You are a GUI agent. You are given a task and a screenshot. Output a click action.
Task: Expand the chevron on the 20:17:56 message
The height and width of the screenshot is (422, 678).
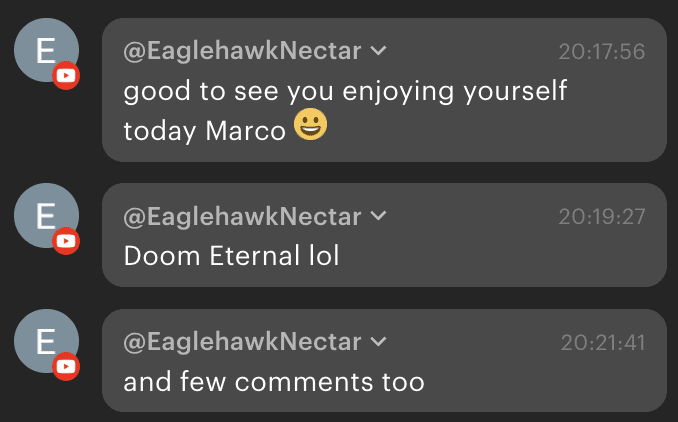(379, 51)
